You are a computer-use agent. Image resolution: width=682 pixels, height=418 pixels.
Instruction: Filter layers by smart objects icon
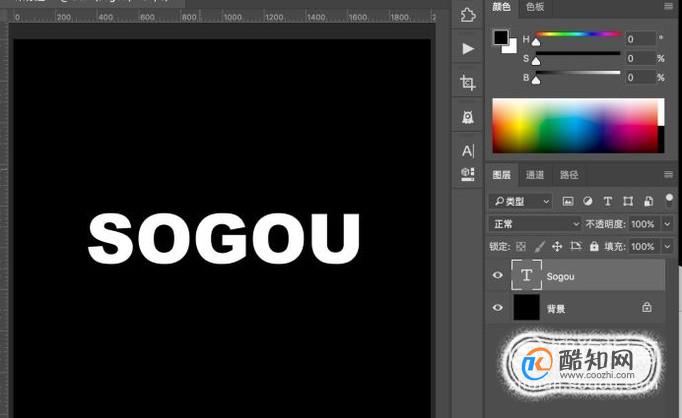click(648, 201)
